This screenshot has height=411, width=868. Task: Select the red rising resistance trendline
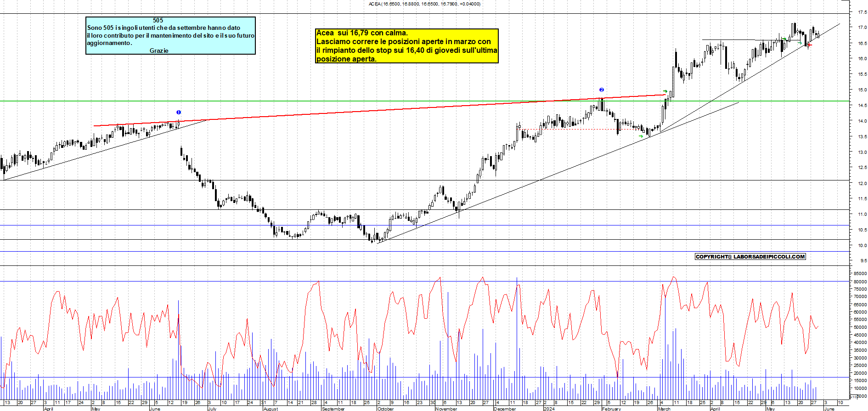tap(379, 110)
